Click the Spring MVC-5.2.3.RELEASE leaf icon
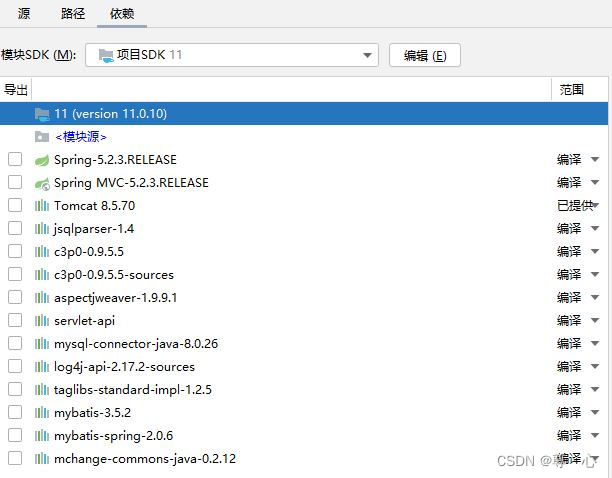Viewport: 612px width, 478px height. [x=42, y=183]
